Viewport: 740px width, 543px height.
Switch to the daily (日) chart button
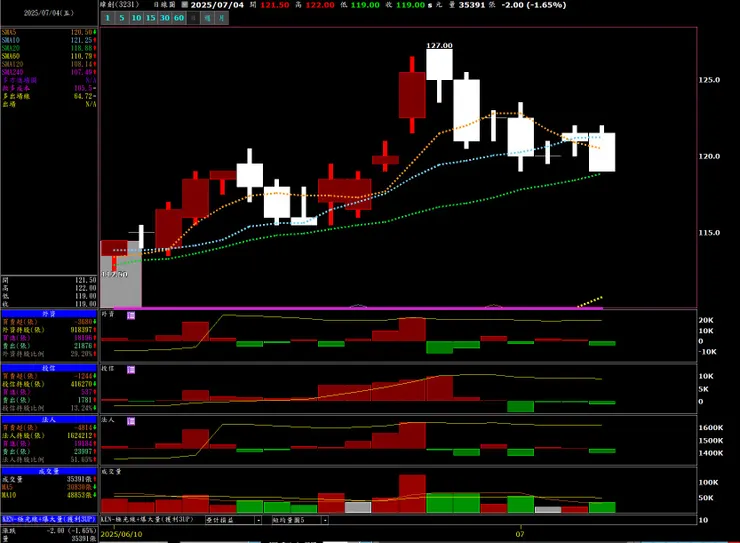[193, 18]
